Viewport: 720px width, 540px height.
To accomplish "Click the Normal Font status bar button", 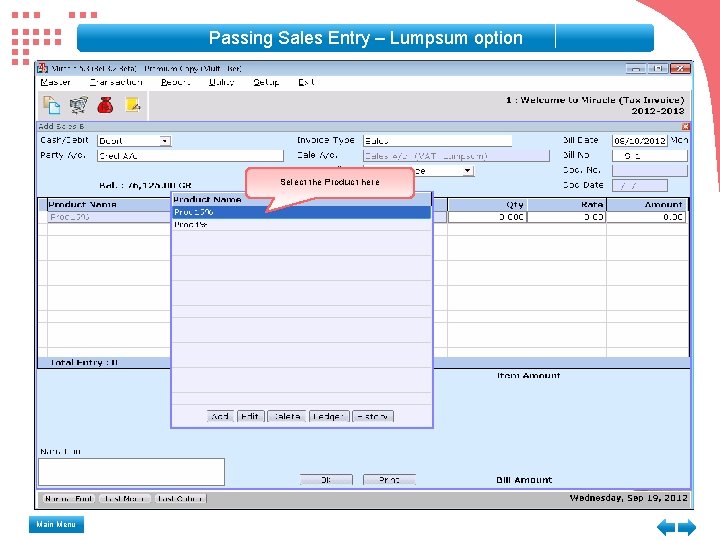I will point(69,499).
